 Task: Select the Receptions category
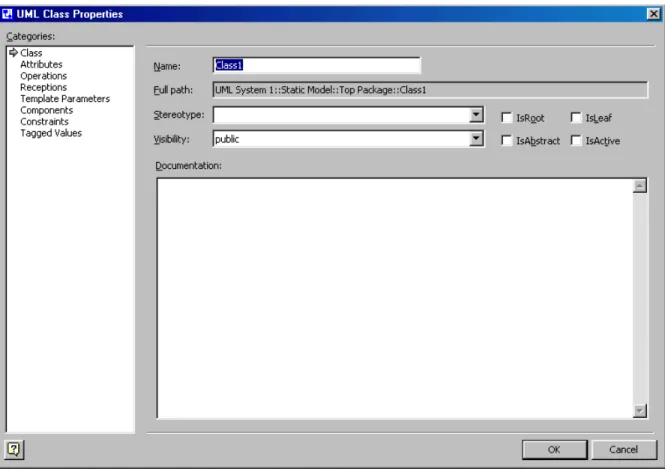point(43,87)
